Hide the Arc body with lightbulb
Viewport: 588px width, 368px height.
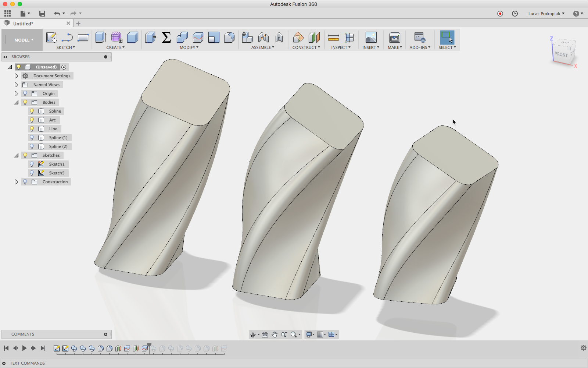point(32,120)
